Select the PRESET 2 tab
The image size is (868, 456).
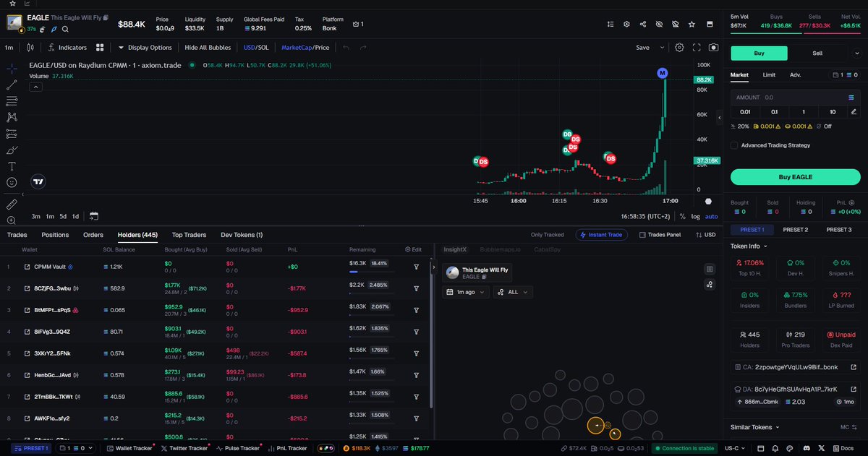pyautogui.click(x=795, y=230)
